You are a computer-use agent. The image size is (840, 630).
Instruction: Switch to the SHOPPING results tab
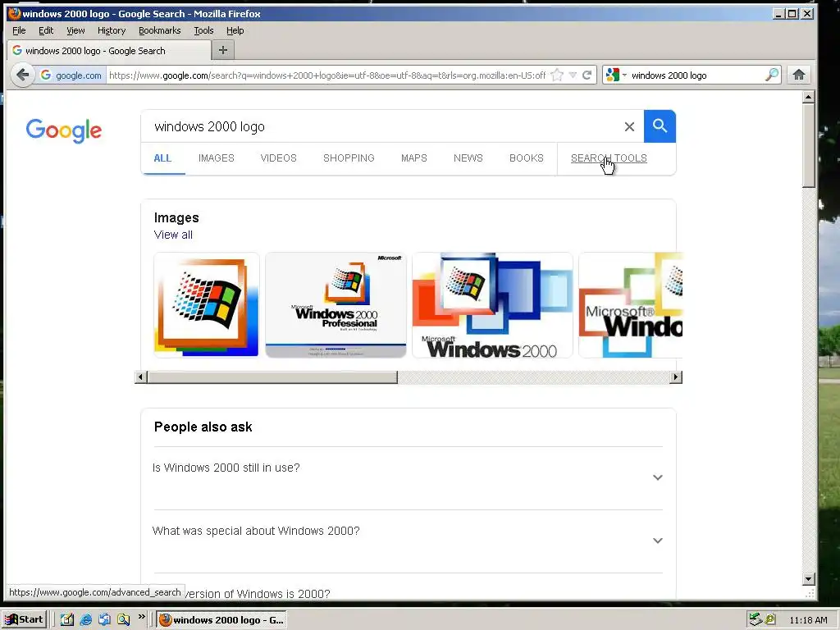349,158
